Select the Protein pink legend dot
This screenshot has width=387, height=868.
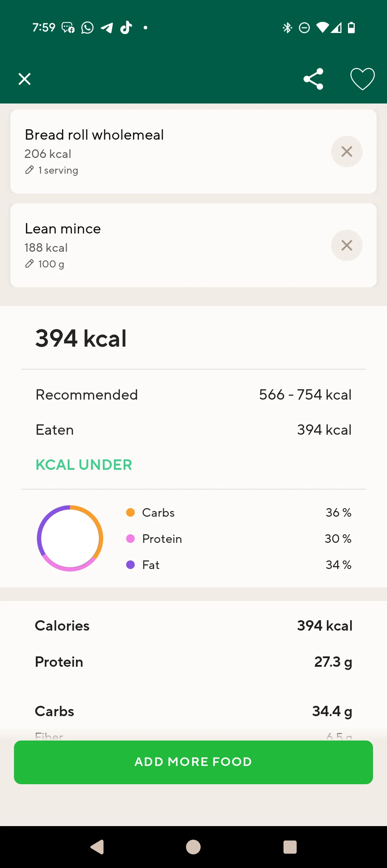click(130, 539)
